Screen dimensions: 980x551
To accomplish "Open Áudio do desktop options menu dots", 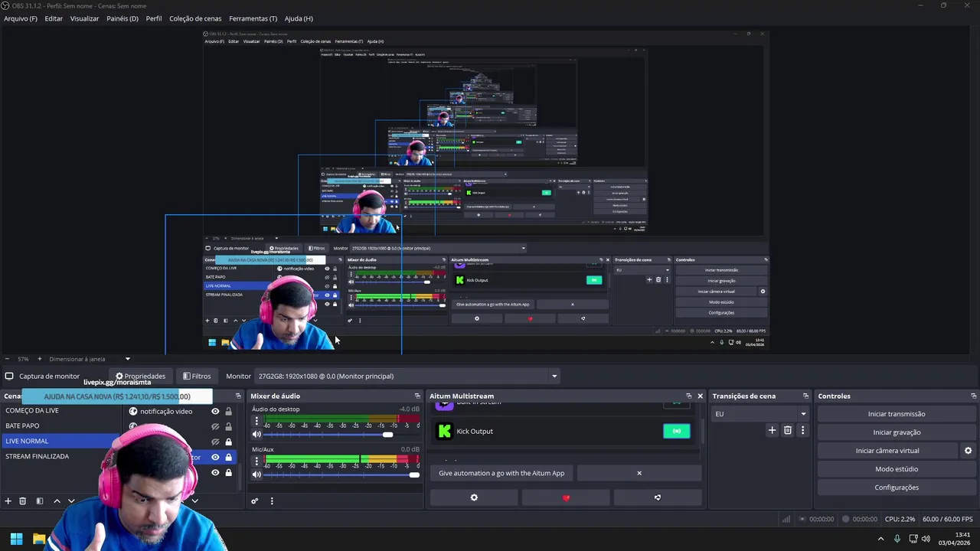I will click(x=256, y=421).
